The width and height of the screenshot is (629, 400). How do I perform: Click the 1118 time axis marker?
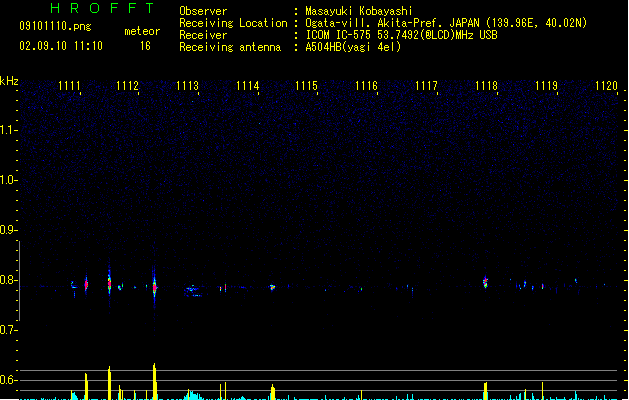click(x=486, y=86)
